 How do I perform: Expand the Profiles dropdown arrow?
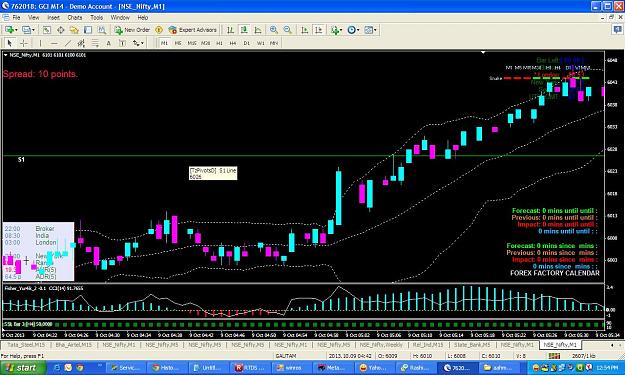point(33,30)
